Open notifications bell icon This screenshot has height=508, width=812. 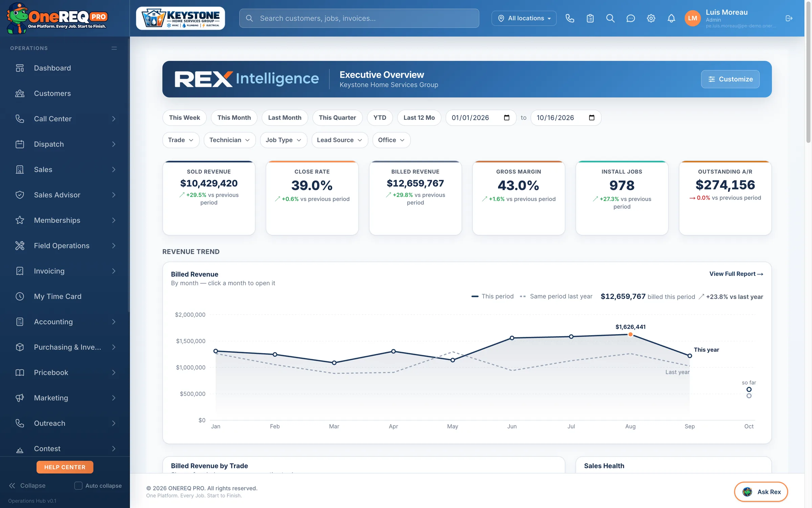click(x=671, y=18)
